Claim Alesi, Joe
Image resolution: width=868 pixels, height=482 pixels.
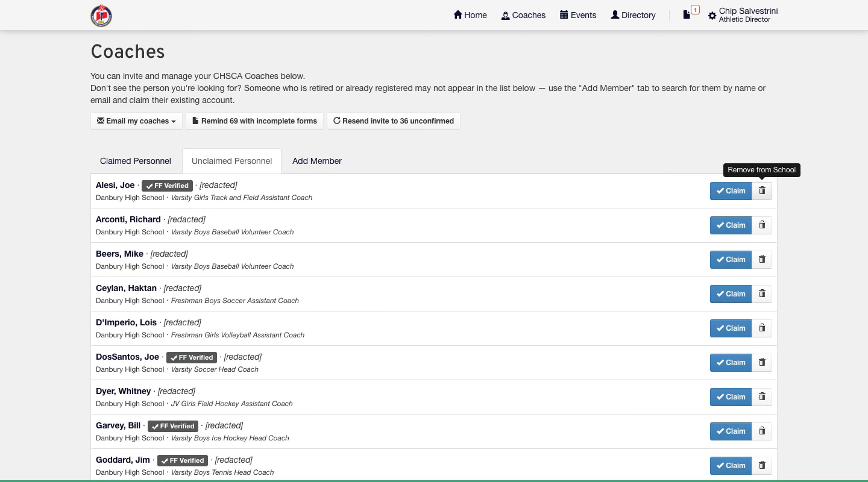tap(731, 191)
